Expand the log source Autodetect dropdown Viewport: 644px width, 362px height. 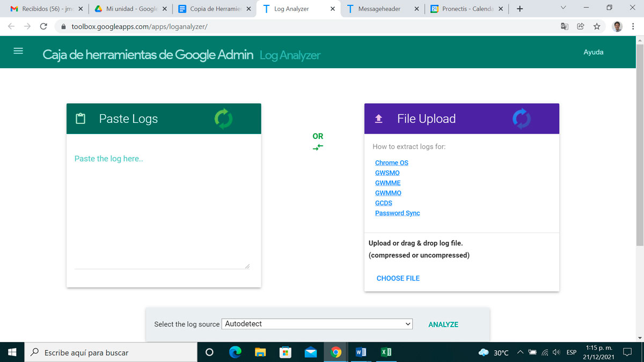click(x=317, y=324)
